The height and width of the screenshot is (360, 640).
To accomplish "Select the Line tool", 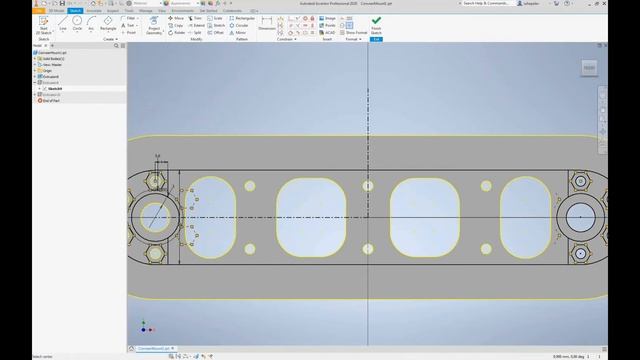I will (x=62, y=24).
